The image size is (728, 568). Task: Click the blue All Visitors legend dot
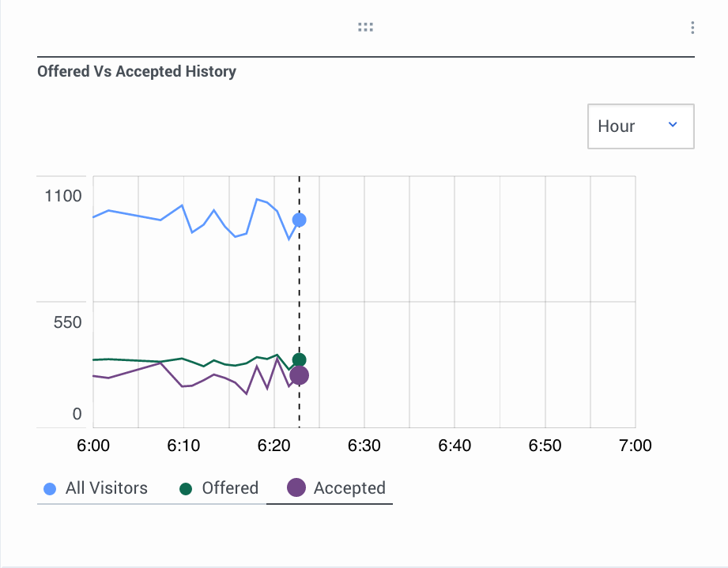point(50,489)
